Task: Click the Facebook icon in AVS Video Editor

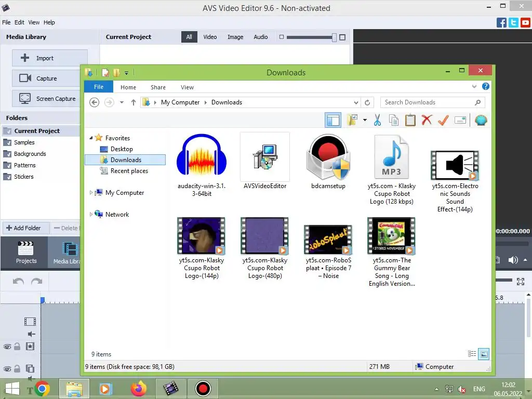Action: click(x=501, y=23)
